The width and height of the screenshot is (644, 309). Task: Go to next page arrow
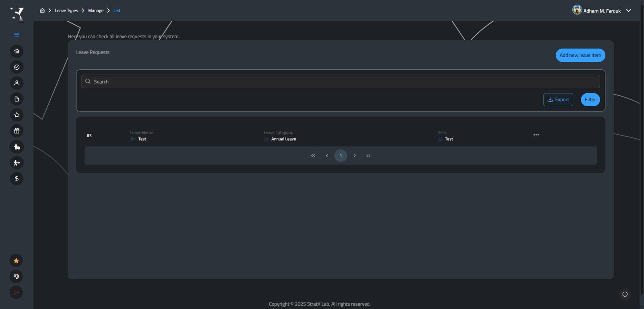tap(355, 156)
